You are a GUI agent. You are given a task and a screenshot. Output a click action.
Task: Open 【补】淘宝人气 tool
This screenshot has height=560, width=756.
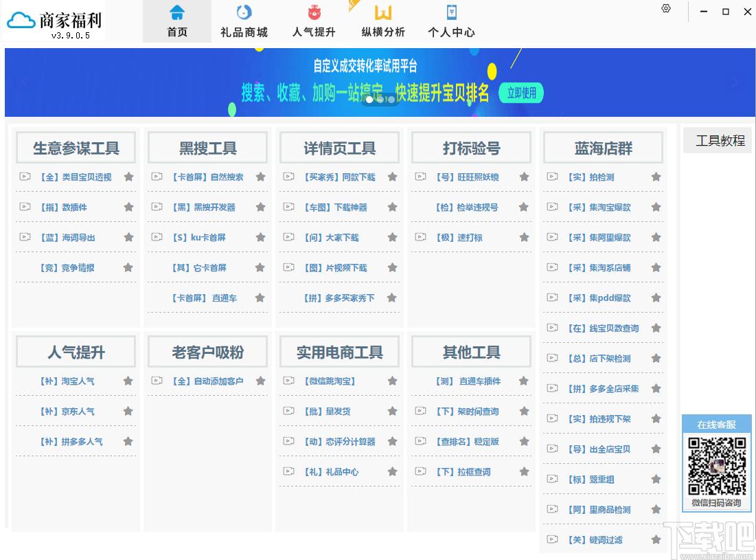tap(67, 381)
